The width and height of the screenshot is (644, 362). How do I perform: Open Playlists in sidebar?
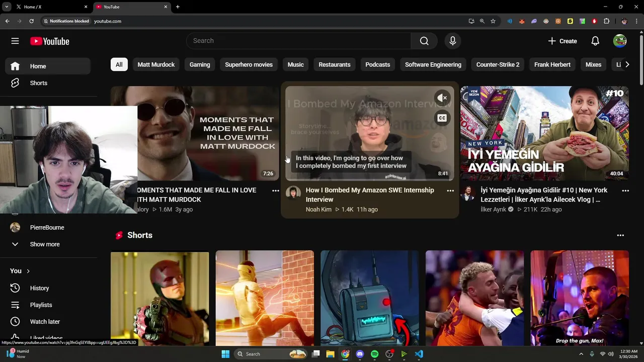(48, 305)
